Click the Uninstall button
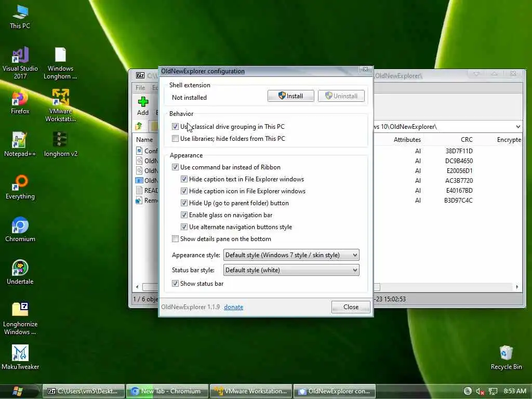 341,96
